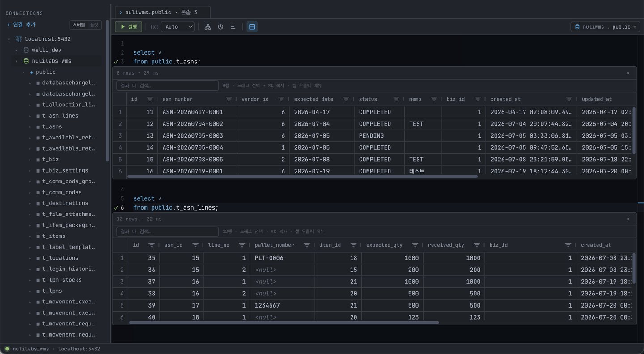Click the filter icon for status column

[x=396, y=99]
